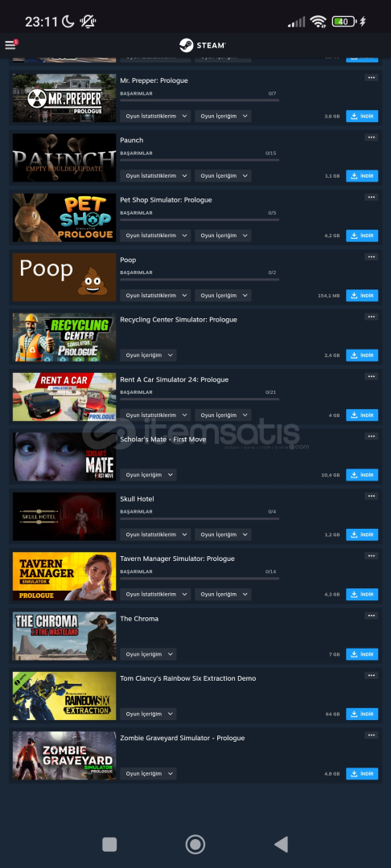Expand Oyun İstatistiklerim dropdown for Tavern Manager Simulator

coord(155,595)
